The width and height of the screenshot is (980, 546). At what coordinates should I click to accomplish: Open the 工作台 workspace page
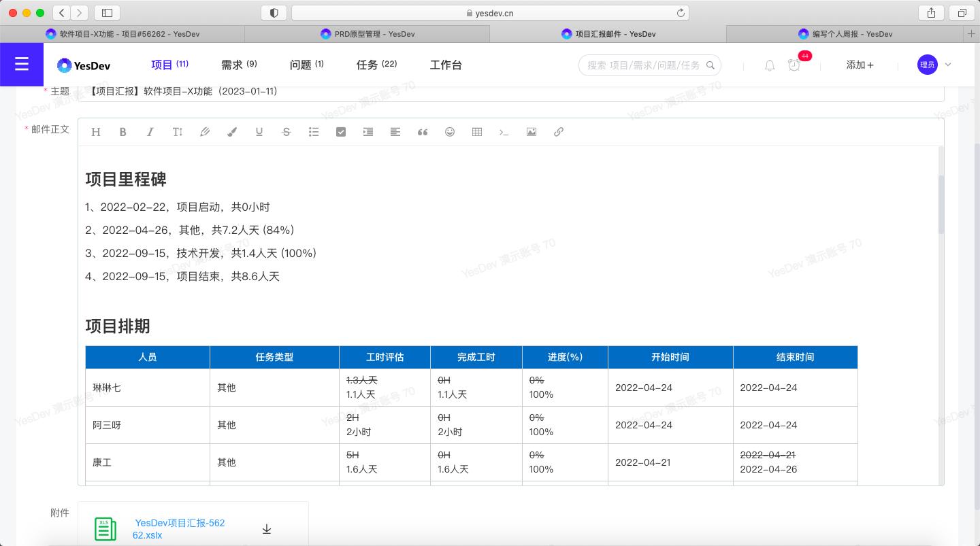(x=446, y=65)
